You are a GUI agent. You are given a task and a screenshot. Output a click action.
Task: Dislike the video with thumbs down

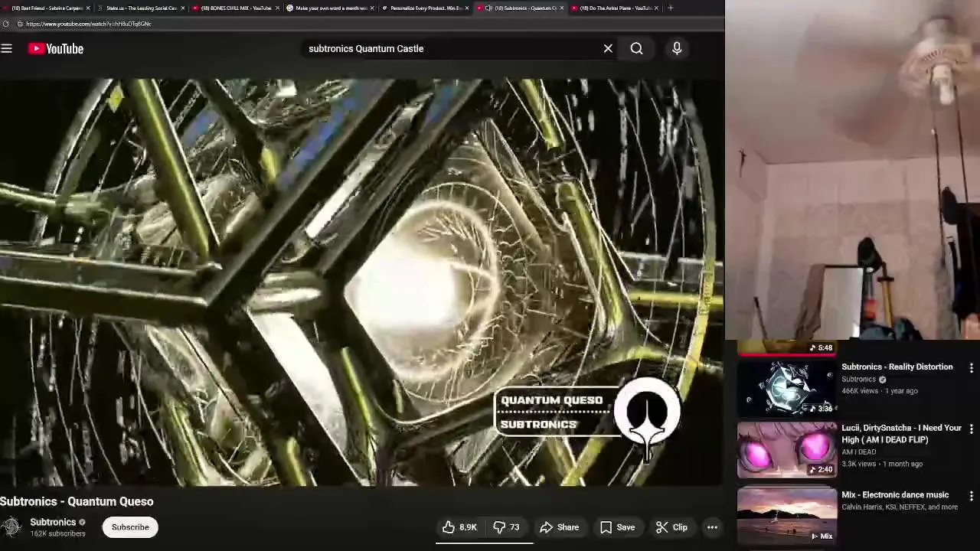pos(507,527)
